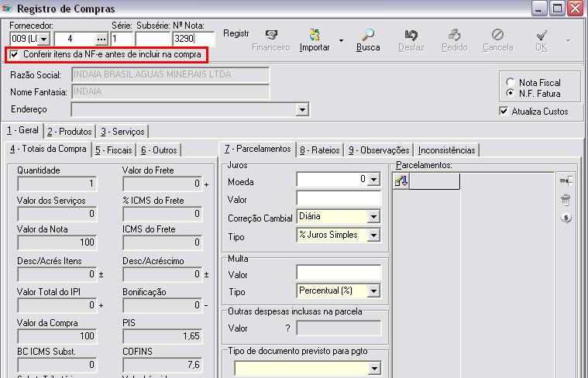
Task: Switch to the 2 - Produtos tab
Action: point(69,132)
